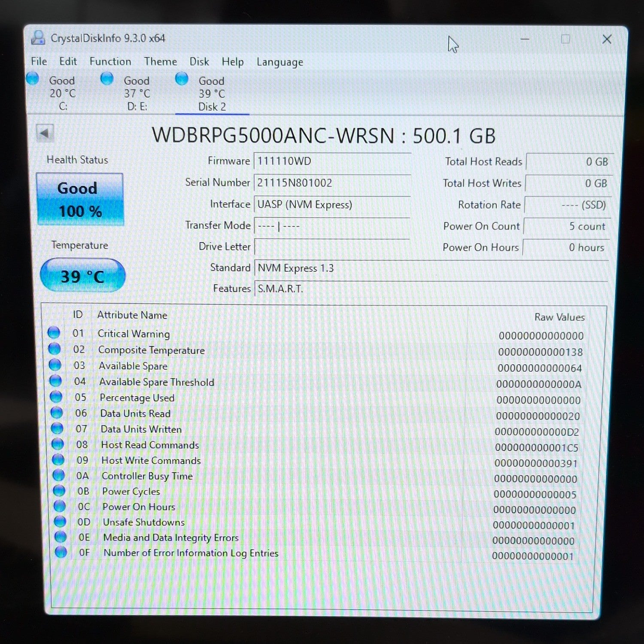Image resolution: width=644 pixels, height=644 pixels.
Task: Click status orb for Composite Temperature row
Action: click(54, 349)
